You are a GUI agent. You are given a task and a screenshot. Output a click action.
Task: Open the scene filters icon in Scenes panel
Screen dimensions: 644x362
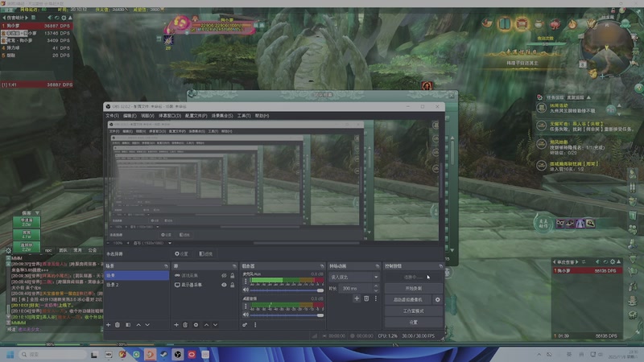coord(128,325)
